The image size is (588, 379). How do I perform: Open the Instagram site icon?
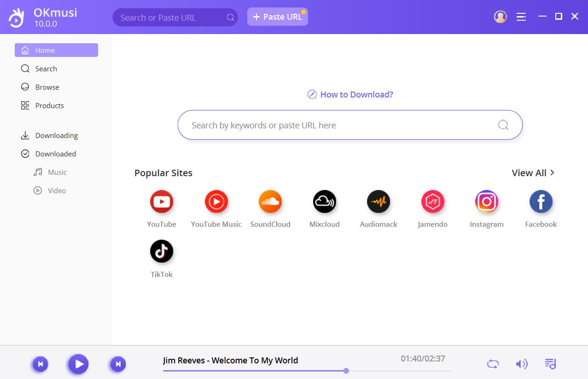click(x=487, y=201)
